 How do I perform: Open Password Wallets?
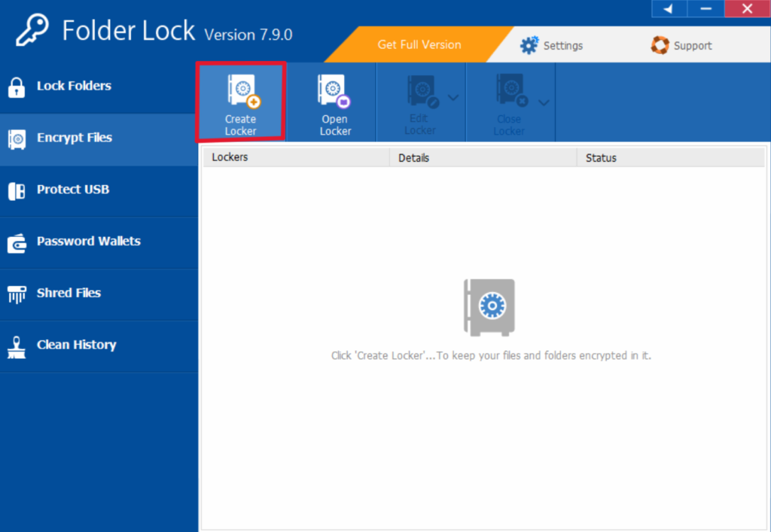[x=88, y=242]
